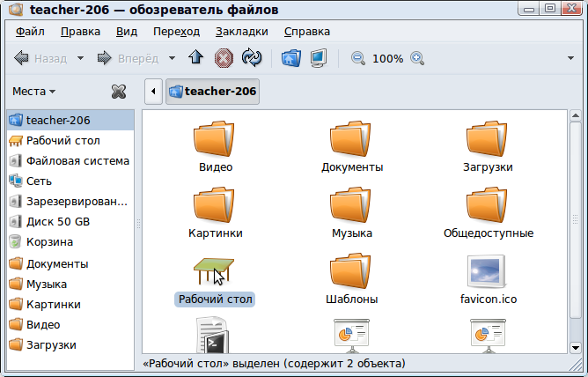Select the Зарезервирован... volume in sidebar
The width and height of the screenshot is (588, 377).
[70, 202]
